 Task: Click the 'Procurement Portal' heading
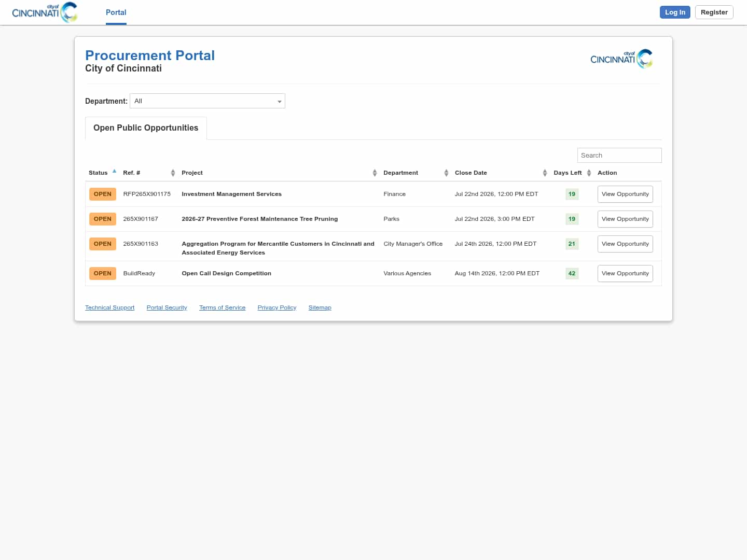(150, 55)
